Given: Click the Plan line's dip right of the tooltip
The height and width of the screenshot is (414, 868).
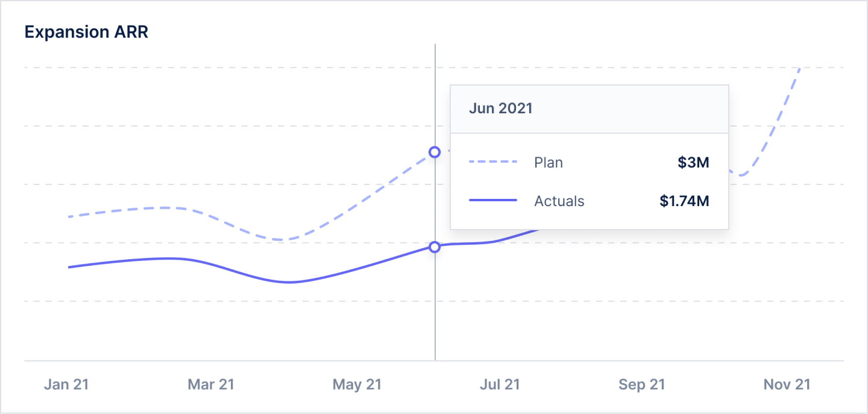Looking at the screenshot, I should tap(743, 175).
